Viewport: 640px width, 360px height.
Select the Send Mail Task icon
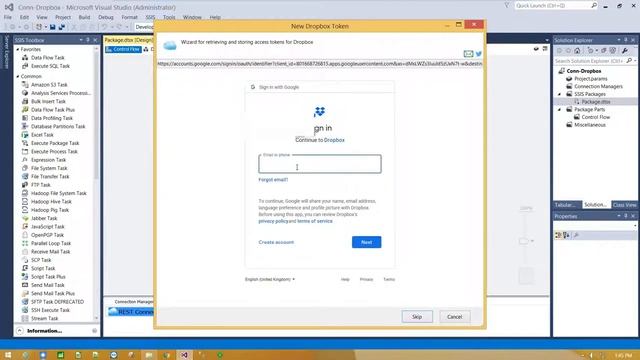25,285
